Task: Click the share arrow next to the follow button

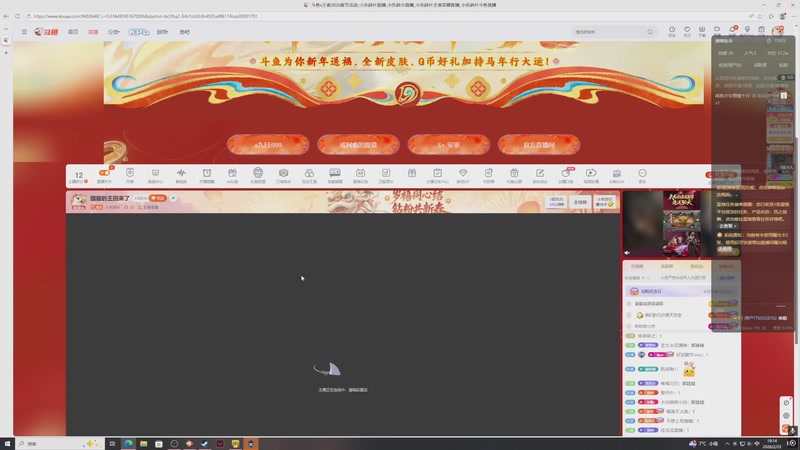Action: pos(173,198)
